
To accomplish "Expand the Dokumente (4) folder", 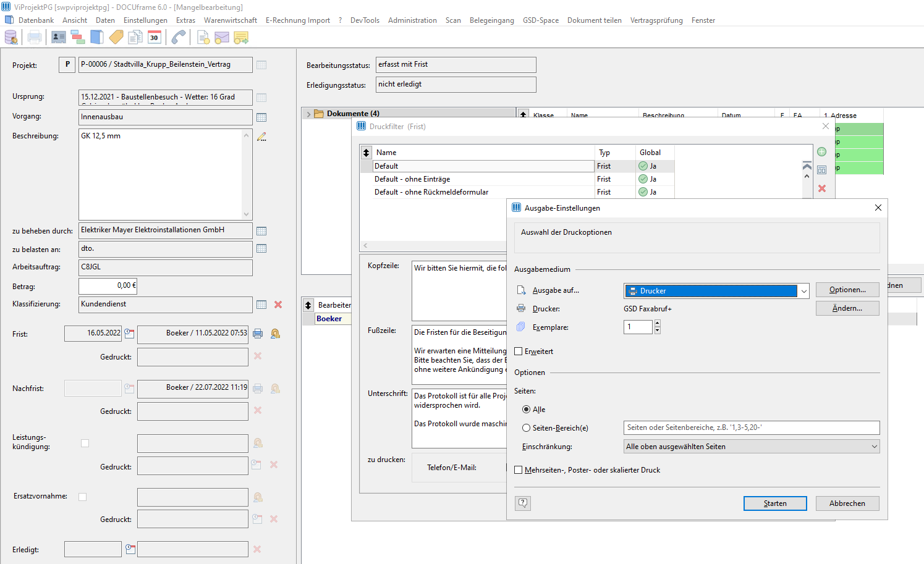I will coord(308,114).
